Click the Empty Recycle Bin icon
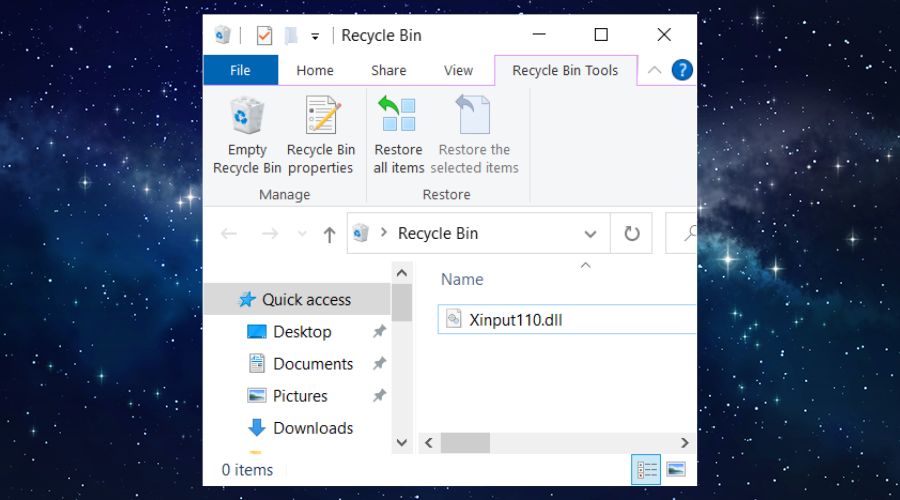The width and height of the screenshot is (900, 500). tap(247, 115)
